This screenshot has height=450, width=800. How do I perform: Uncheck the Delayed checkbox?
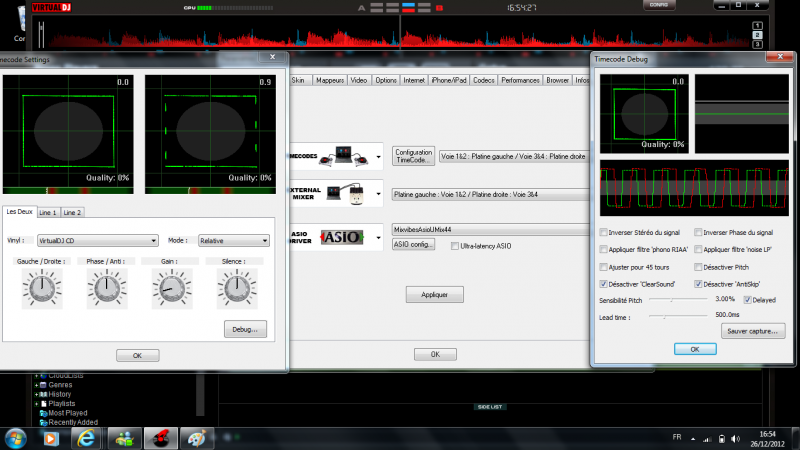(747, 299)
